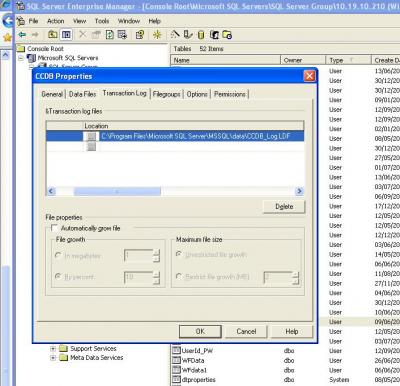Click the Type column header
Screen dimensions: 400x386
point(348,60)
